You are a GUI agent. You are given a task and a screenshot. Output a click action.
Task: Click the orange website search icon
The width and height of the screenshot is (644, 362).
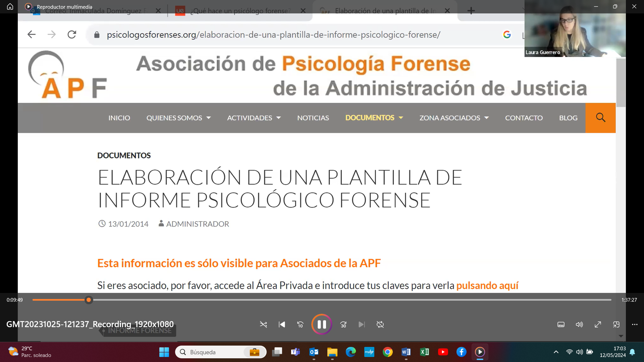click(x=600, y=118)
